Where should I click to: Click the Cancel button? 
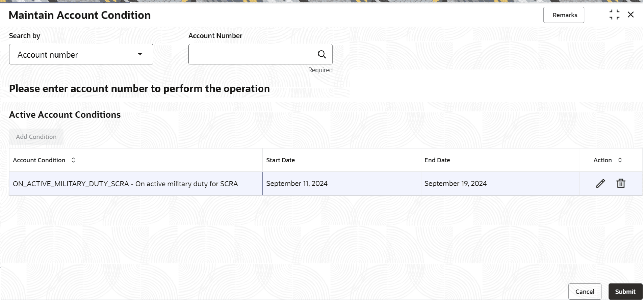click(585, 292)
